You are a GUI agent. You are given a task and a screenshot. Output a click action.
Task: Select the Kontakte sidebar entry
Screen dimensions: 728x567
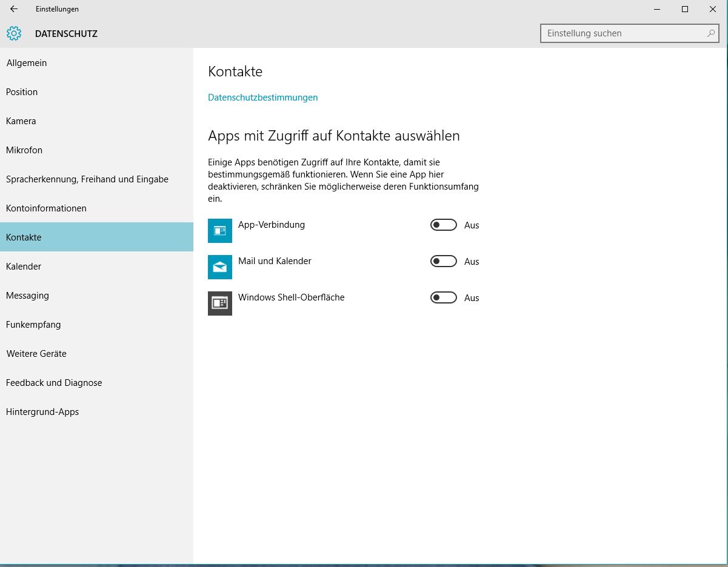click(x=96, y=237)
